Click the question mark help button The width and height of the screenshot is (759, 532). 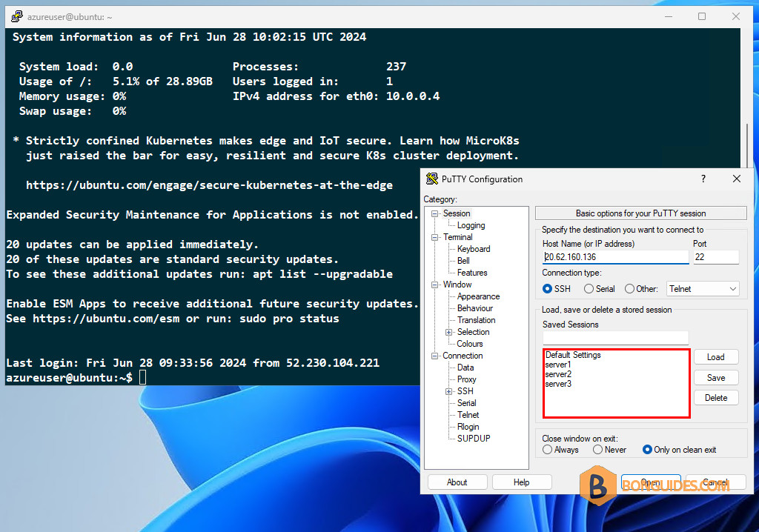point(703,179)
